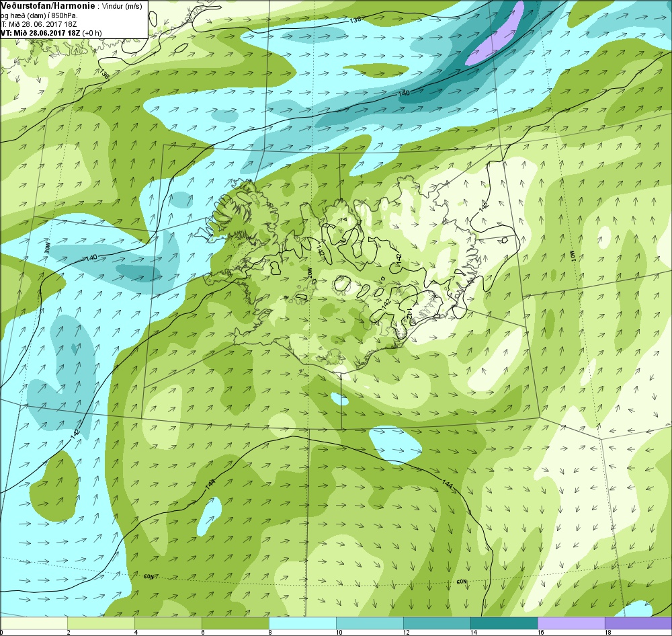The height and width of the screenshot is (636, 672).
Task: Click the purple wind-maximum patch on the map
Action: (497, 36)
